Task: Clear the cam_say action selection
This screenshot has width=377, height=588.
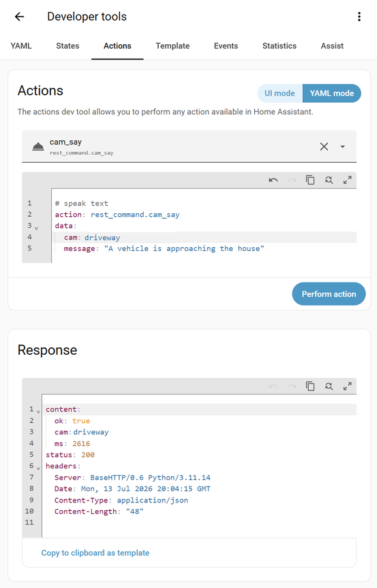Action: pyautogui.click(x=324, y=146)
